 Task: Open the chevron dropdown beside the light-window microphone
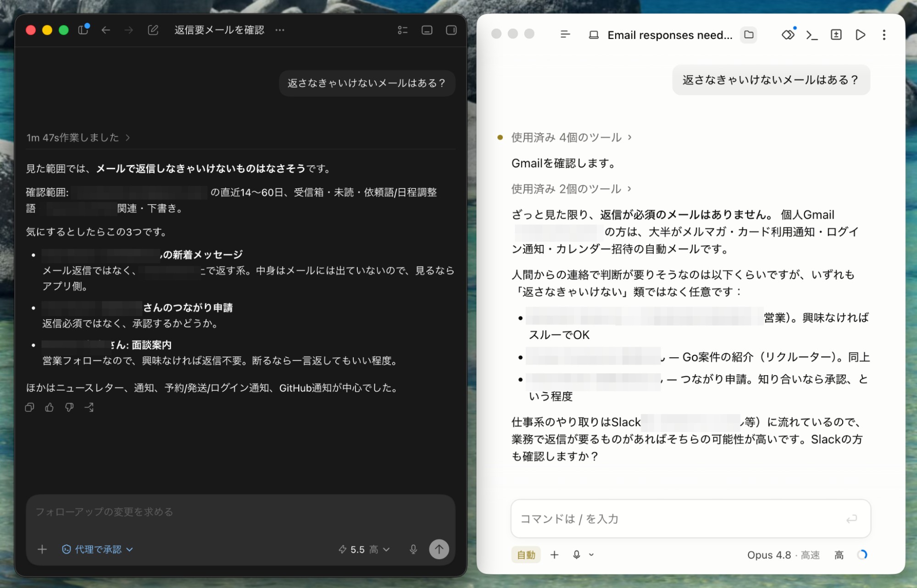(x=591, y=555)
